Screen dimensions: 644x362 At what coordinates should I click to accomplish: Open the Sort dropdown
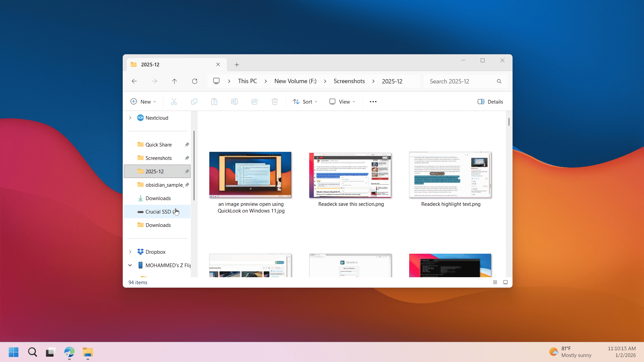[x=305, y=101]
